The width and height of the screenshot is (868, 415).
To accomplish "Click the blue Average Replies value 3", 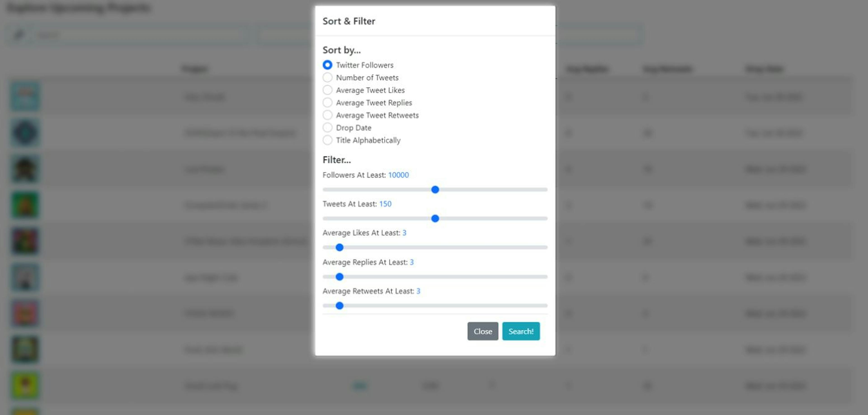I will pos(412,262).
